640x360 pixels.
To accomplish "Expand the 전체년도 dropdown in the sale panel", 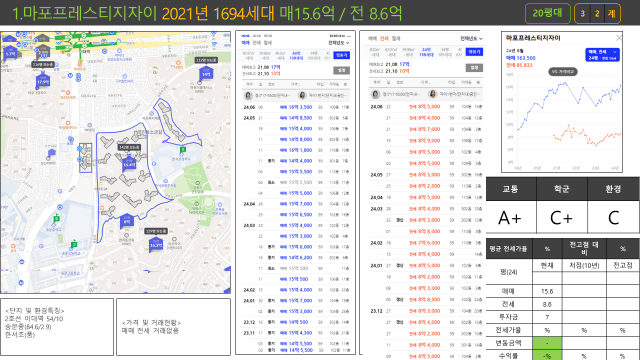I will point(339,43).
